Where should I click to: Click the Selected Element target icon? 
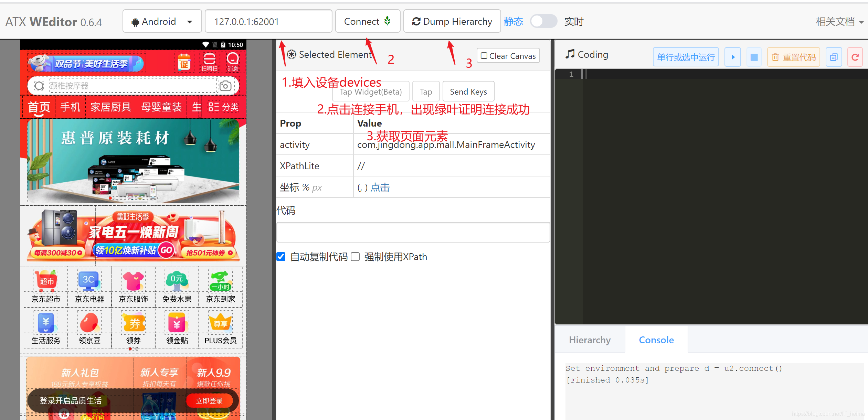point(292,54)
